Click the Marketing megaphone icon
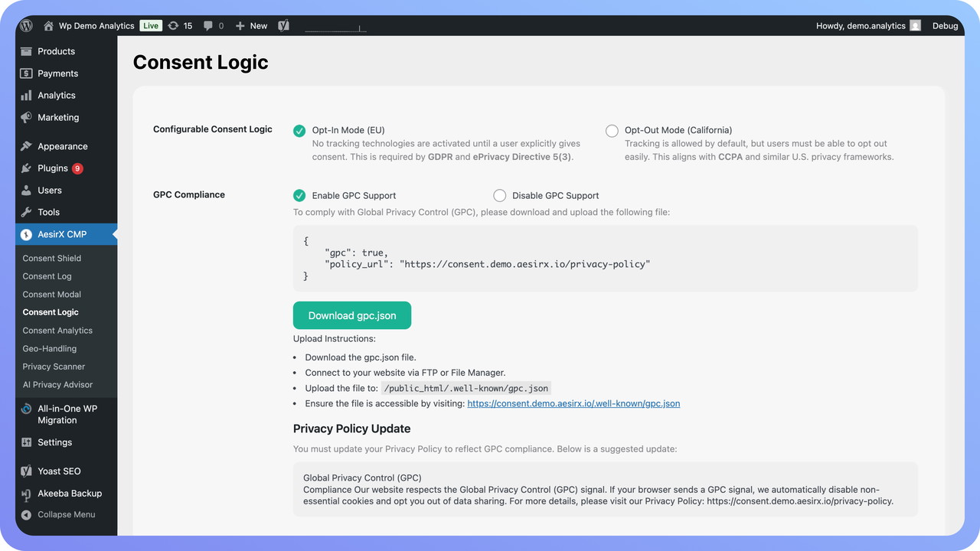Viewport: 980px width, 551px height. tap(26, 117)
